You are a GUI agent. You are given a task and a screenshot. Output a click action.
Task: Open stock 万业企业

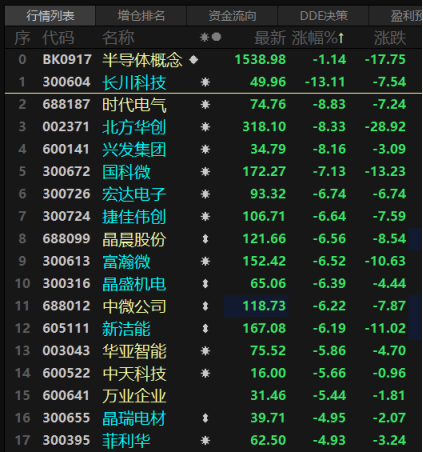[134, 396]
